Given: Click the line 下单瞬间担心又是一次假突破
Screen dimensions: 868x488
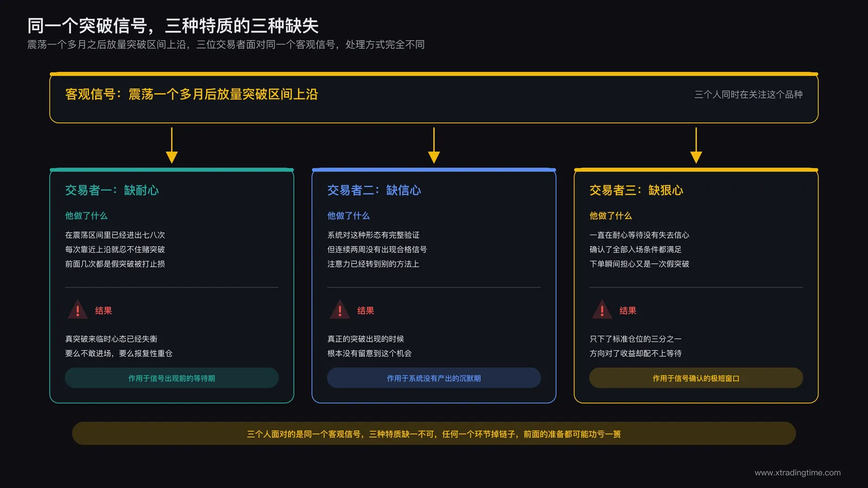Looking at the screenshot, I should [x=640, y=264].
